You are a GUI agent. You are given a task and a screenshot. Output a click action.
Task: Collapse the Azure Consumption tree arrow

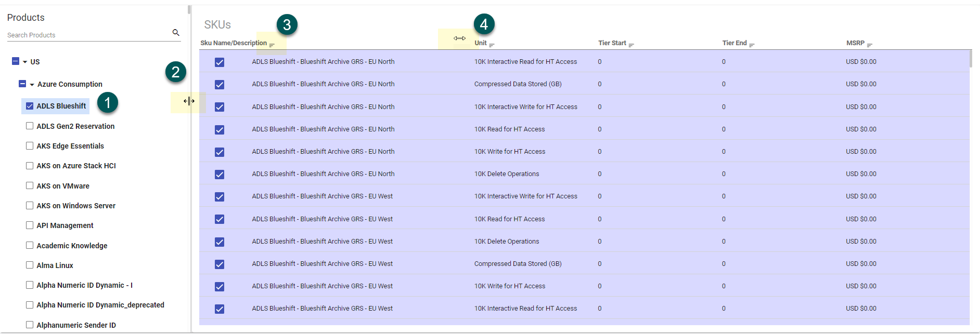click(32, 84)
